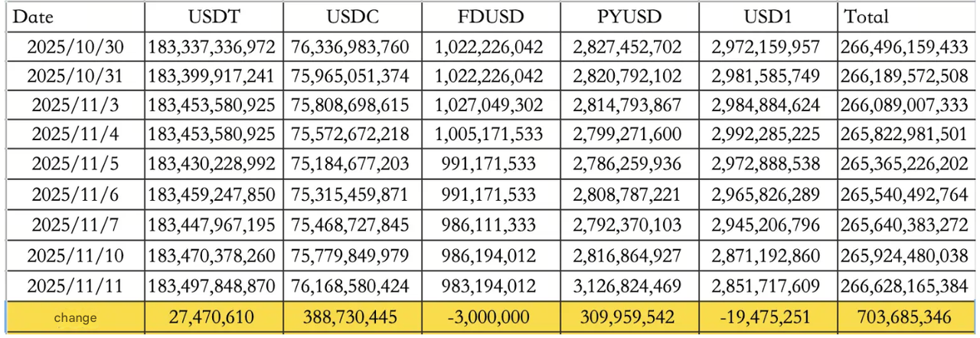Select the yellow change row label
The width and height of the screenshot is (980, 338).
(75, 317)
